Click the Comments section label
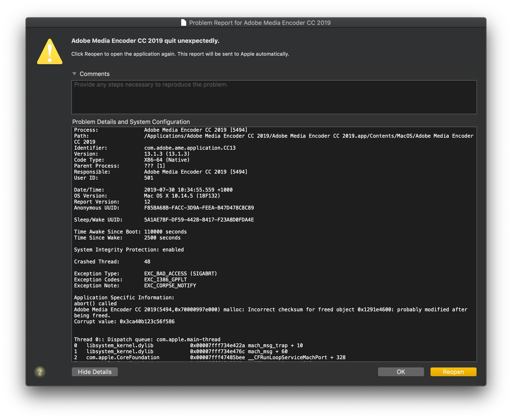The width and height of the screenshot is (512, 420). [95, 74]
